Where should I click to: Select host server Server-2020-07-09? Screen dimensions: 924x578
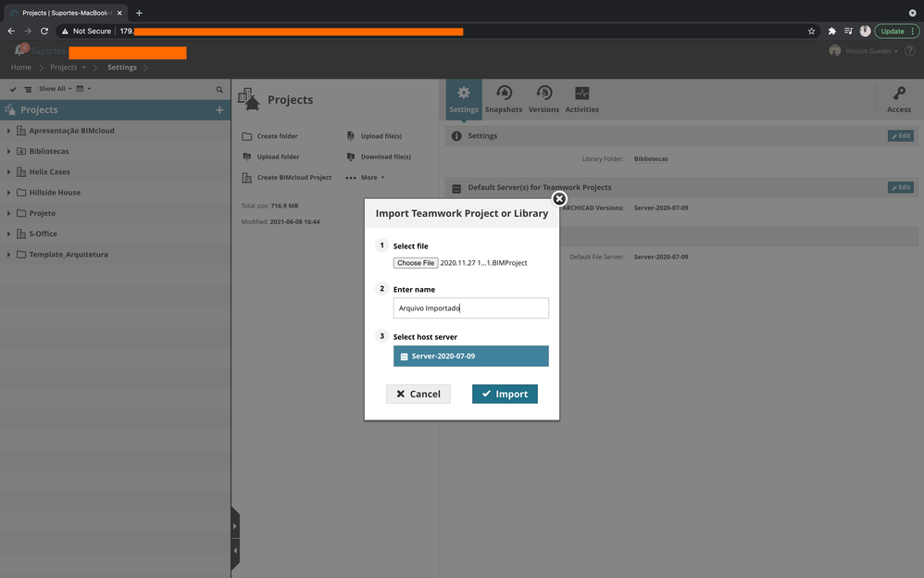point(471,357)
